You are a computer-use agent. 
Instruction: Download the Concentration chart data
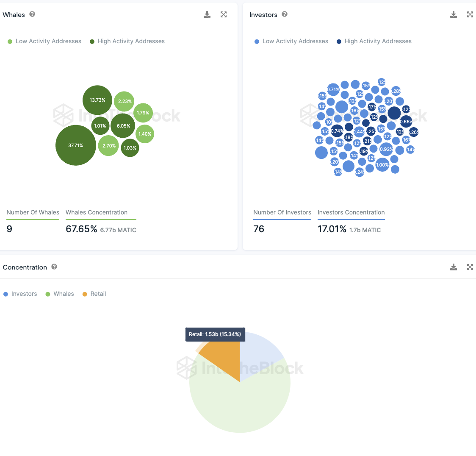coord(454,267)
